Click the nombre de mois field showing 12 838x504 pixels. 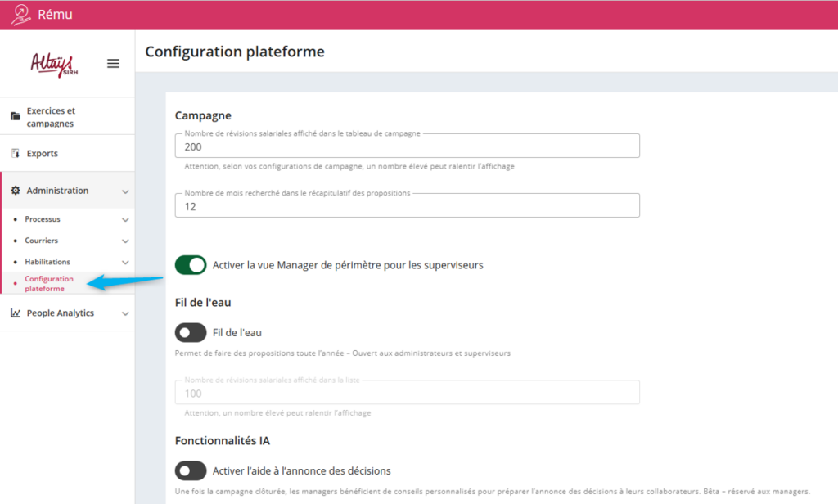(x=407, y=206)
